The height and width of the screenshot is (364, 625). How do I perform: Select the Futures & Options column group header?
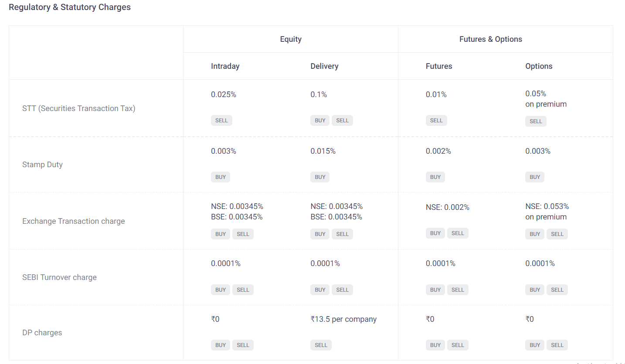point(491,39)
